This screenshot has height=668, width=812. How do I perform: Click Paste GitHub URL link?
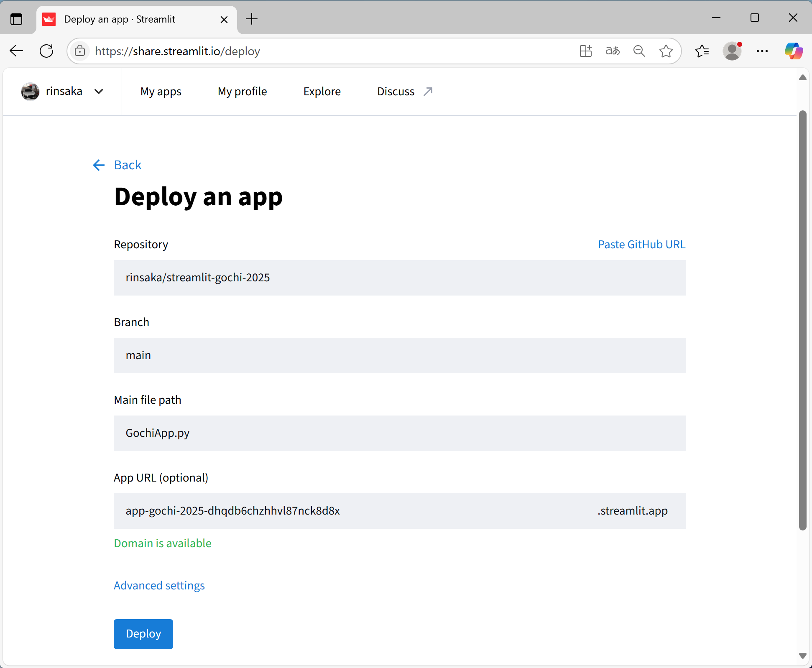(x=642, y=245)
